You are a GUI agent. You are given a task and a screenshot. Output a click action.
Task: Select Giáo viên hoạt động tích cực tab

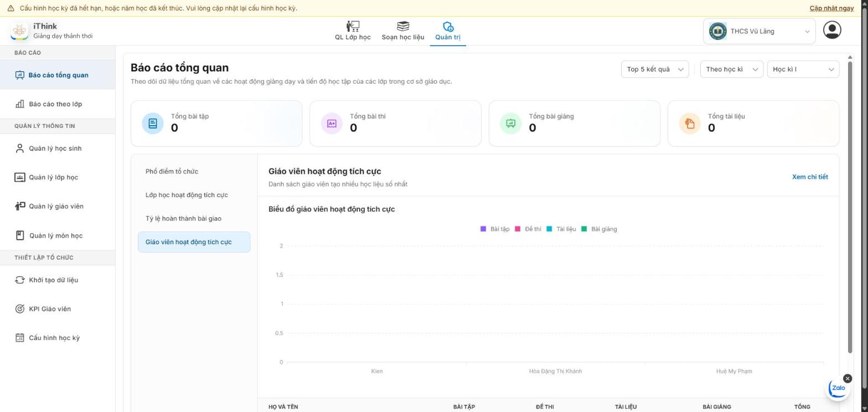[194, 242]
